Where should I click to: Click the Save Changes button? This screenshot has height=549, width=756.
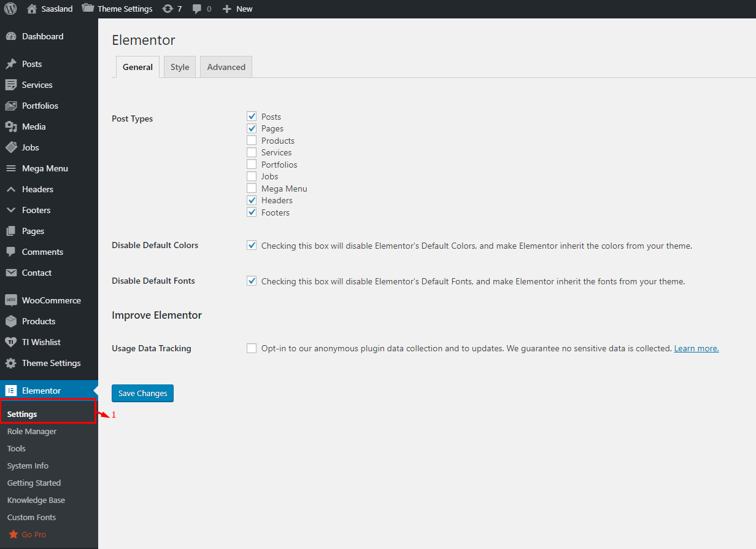[142, 393]
